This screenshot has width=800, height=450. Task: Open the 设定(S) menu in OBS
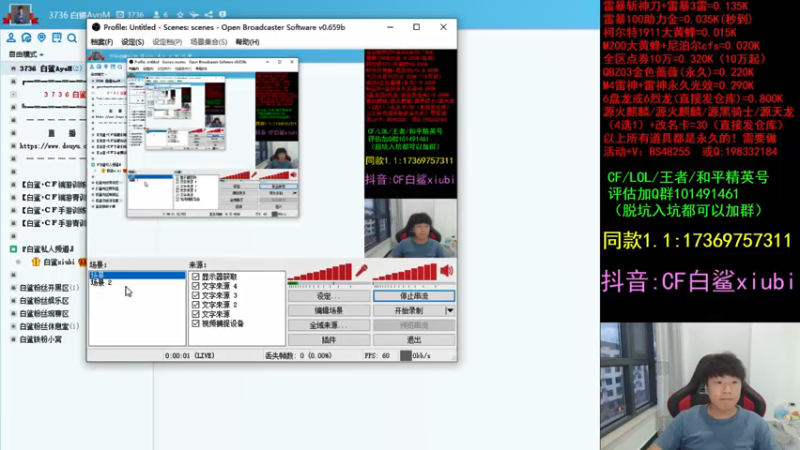[133, 42]
